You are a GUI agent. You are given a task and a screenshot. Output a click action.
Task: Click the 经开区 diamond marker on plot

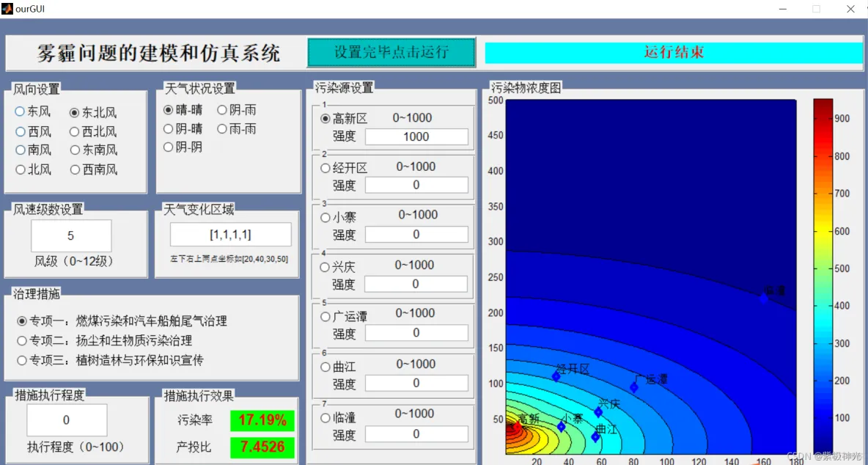click(x=556, y=376)
